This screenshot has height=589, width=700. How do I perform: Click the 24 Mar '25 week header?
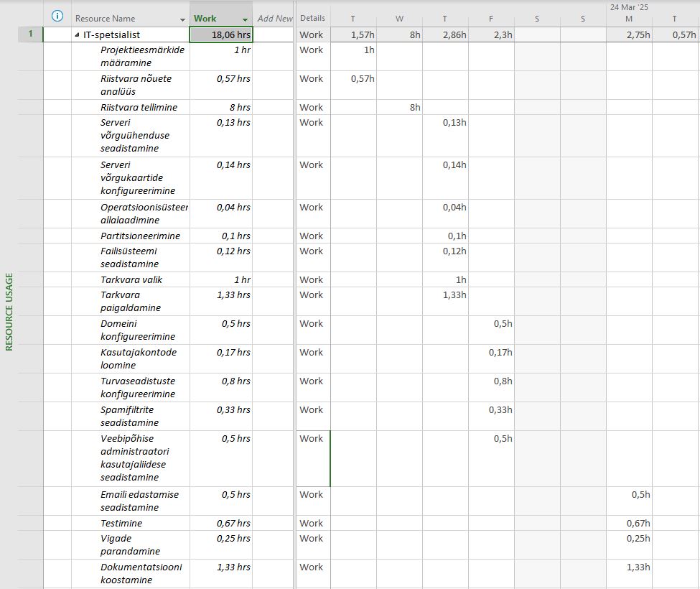tap(629, 7)
